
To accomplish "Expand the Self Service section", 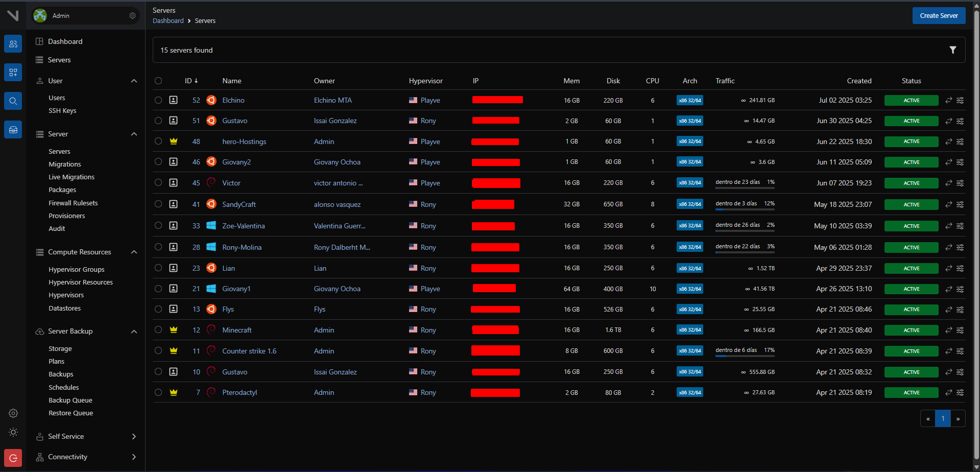I will 134,437.
